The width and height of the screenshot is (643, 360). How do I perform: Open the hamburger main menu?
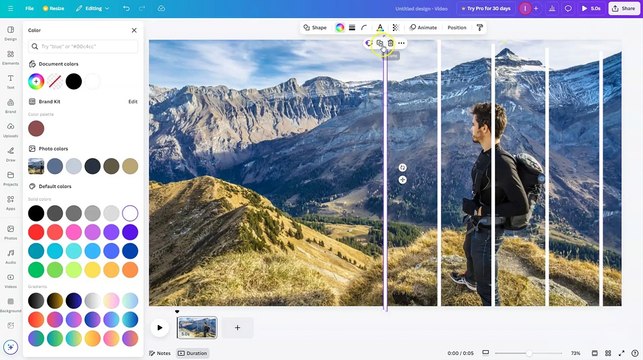[x=10, y=8]
